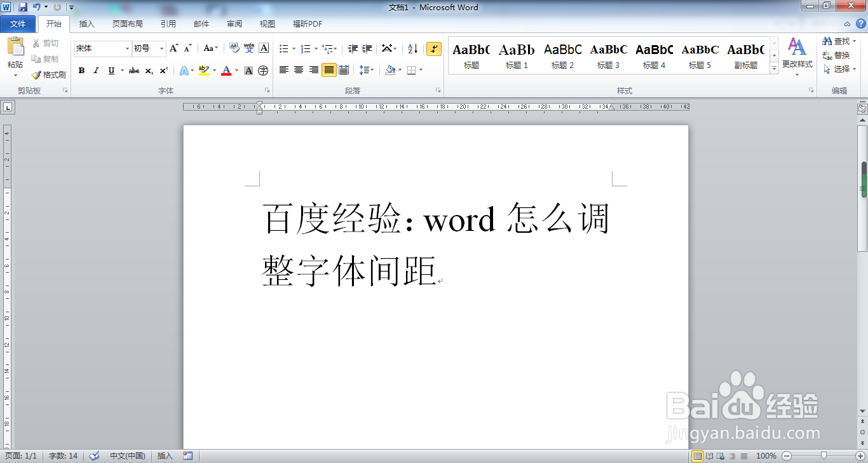
Task: Click the Grow Font icon
Action: click(173, 48)
